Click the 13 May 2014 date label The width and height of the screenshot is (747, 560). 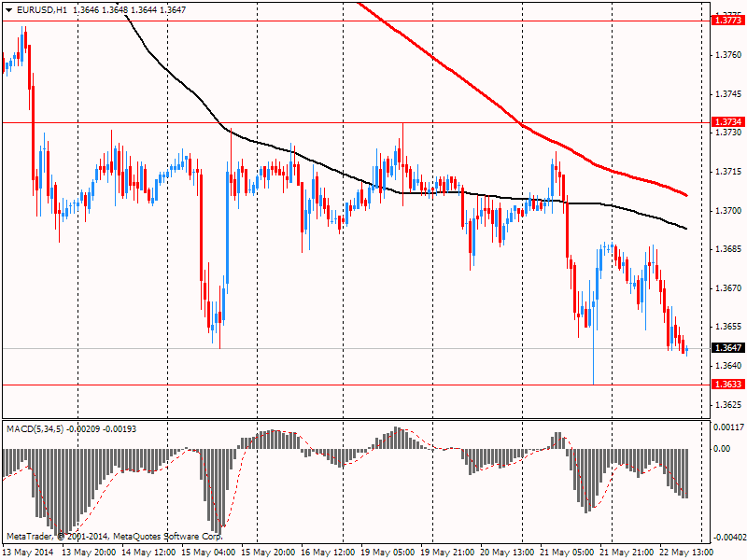[x=29, y=553]
